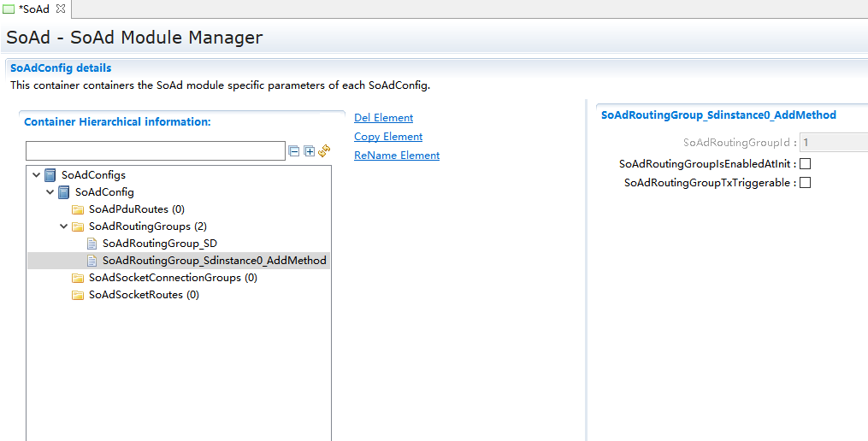Click the SoAdPduRoutes folder icon

click(x=78, y=209)
